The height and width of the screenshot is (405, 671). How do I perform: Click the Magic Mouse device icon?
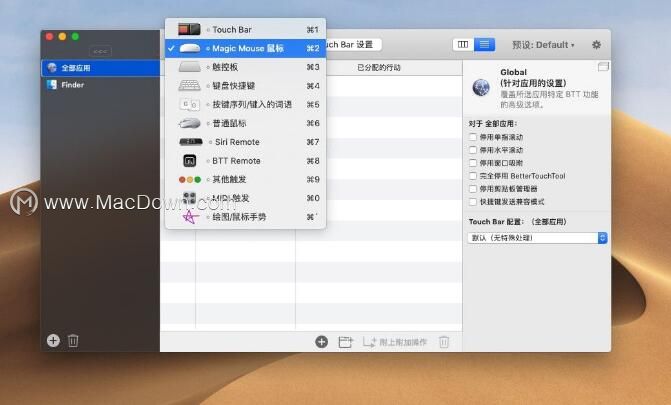pos(190,48)
